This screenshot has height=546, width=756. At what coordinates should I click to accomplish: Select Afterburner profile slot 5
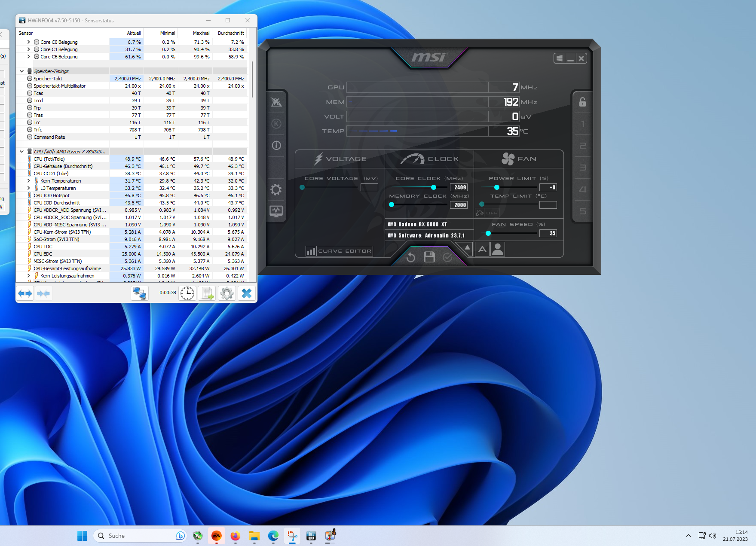(583, 211)
